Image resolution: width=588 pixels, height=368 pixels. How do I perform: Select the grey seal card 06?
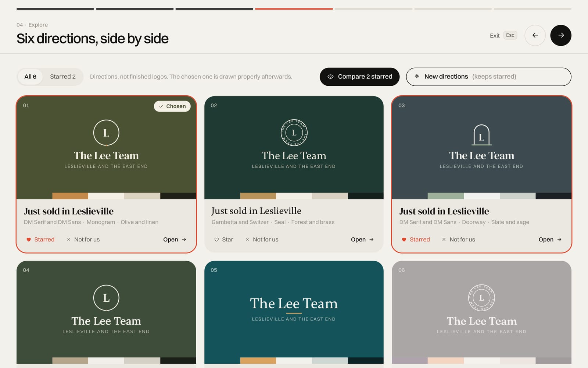(x=481, y=312)
